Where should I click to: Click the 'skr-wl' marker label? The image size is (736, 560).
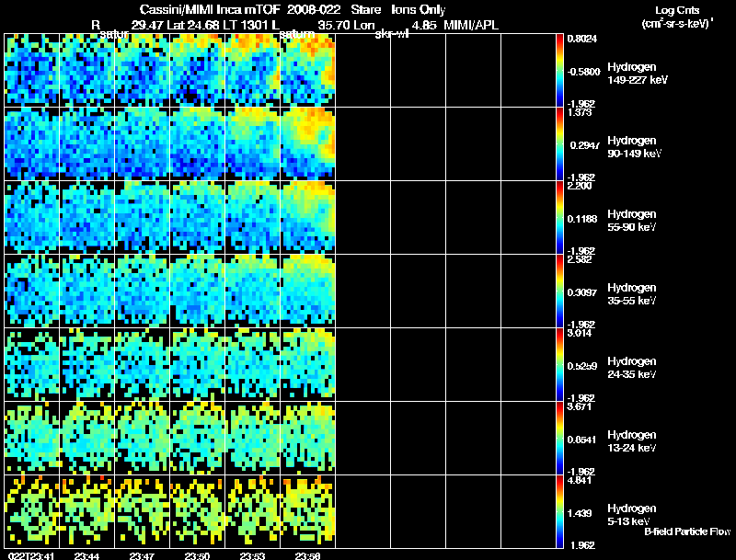392,34
